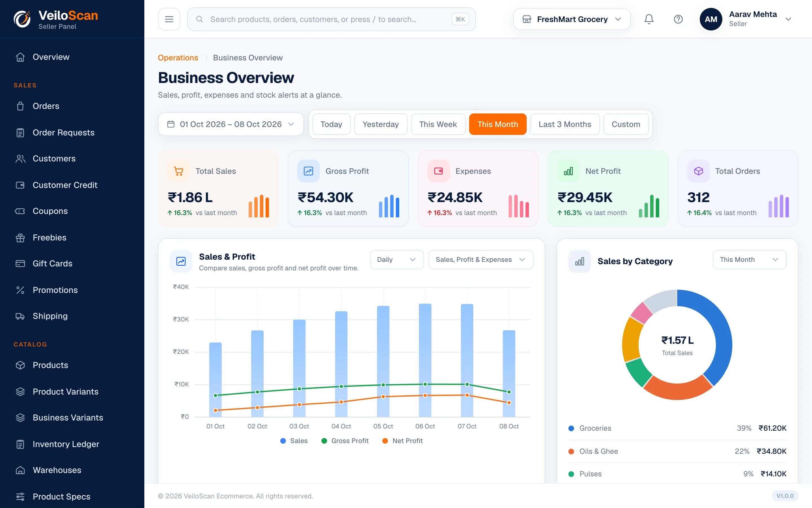Click the VeiloScan logo icon
Image resolution: width=812 pixels, height=508 pixels.
(22, 19)
